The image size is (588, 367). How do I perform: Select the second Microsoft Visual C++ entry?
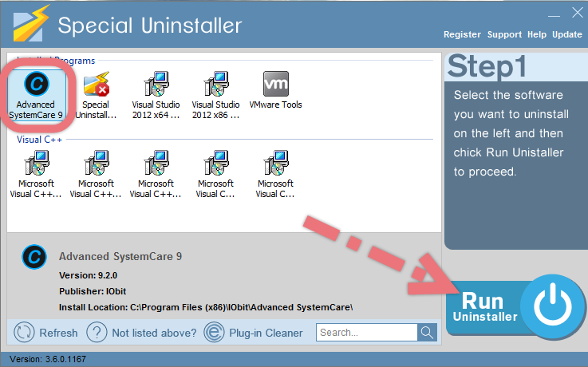[96, 174]
